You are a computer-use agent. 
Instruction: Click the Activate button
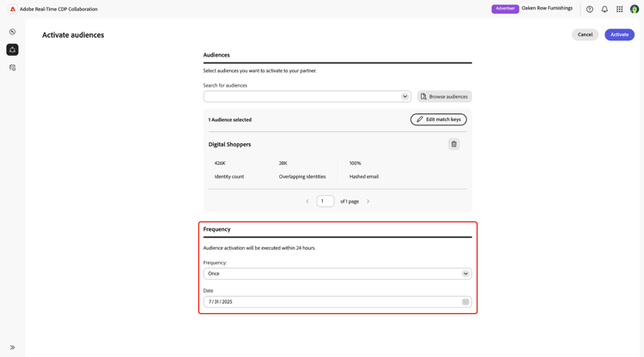(x=619, y=34)
